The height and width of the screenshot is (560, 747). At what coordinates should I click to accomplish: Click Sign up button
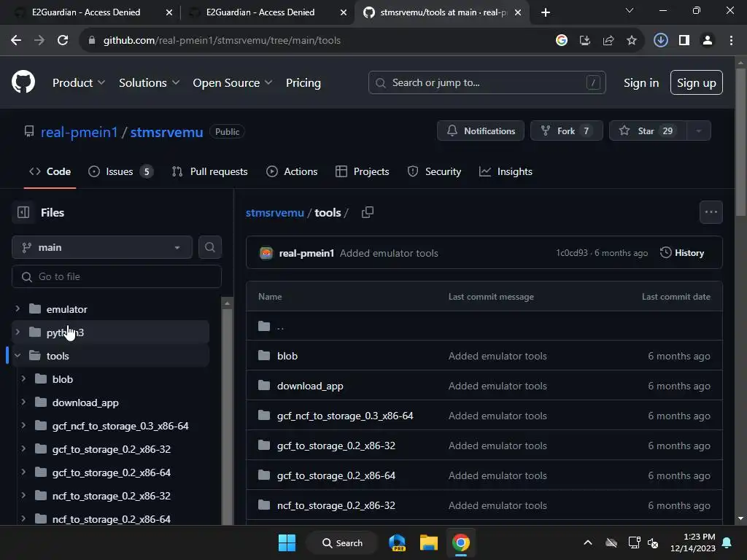(x=697, y=83)
